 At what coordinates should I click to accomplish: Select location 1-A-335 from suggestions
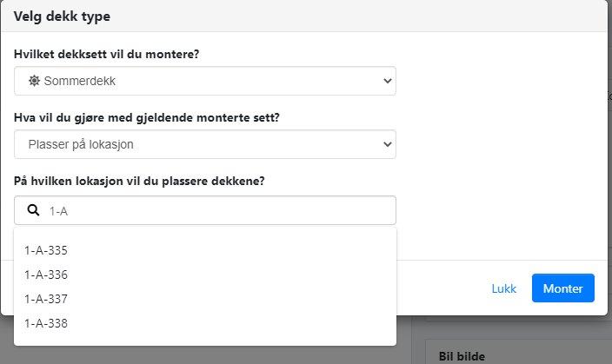point(47,250)
